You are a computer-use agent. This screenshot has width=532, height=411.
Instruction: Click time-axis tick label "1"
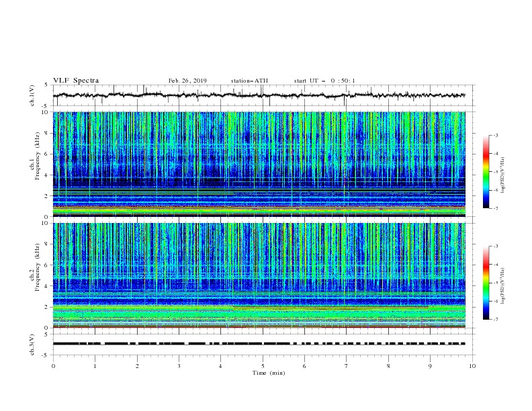[95, 366]
